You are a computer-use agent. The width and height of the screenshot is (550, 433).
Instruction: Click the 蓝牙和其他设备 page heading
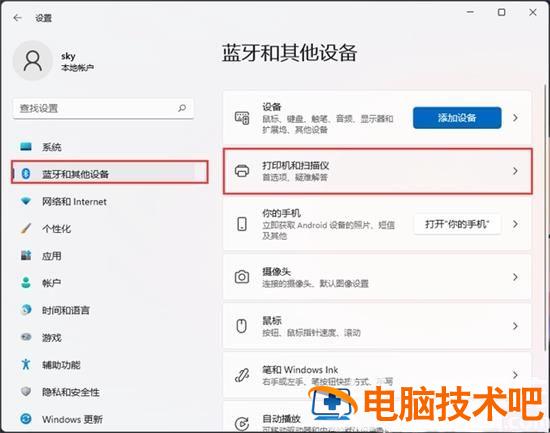click(290, 53)
